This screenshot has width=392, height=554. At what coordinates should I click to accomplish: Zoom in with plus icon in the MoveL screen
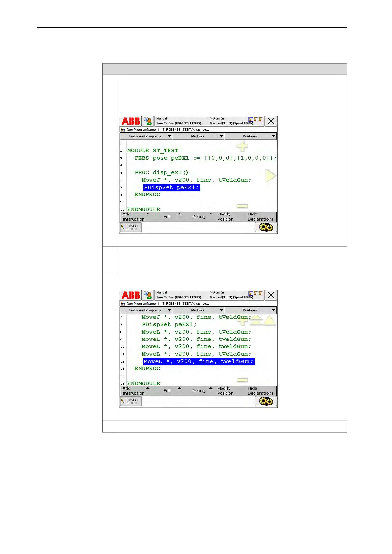[x=242, y=319]
